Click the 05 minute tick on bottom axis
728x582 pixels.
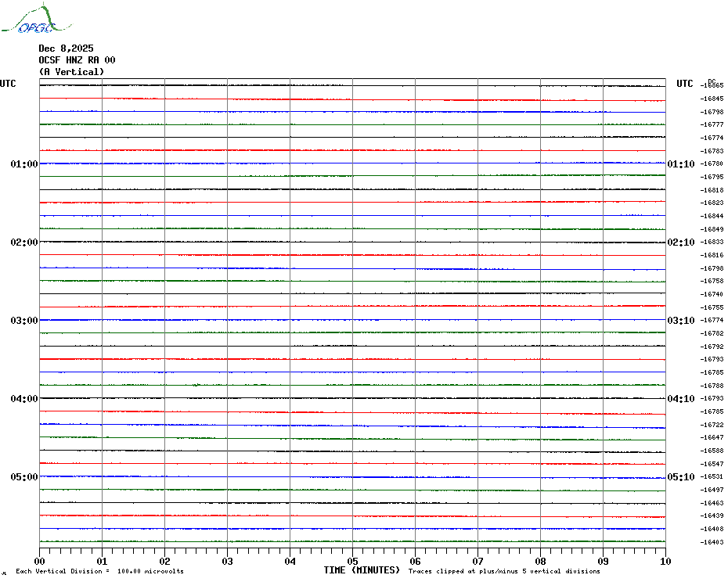pos(352,561)
